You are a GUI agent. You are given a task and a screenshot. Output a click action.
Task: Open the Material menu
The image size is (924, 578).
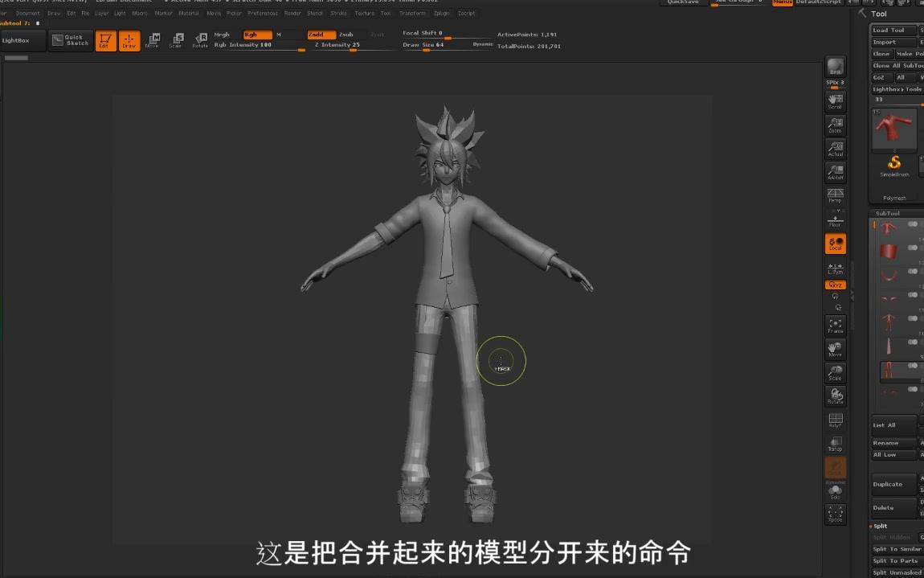tap(189, 13)
